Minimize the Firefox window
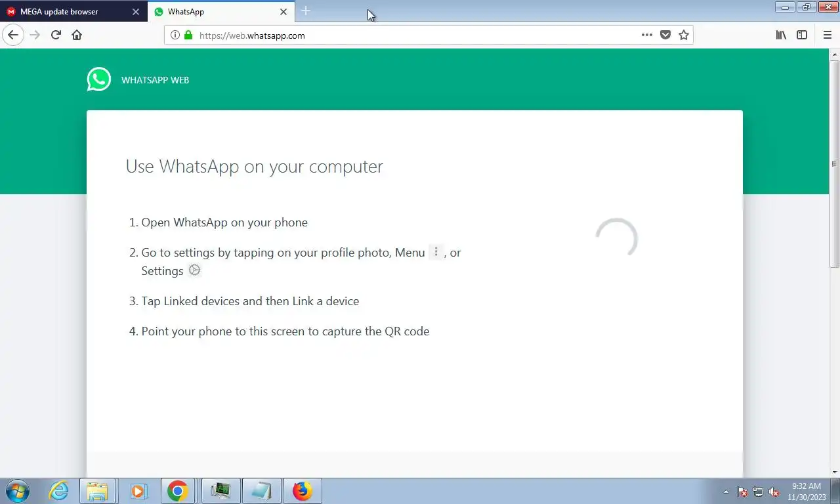The width and height of the screenshot is (840, 504). pos(785,7)
